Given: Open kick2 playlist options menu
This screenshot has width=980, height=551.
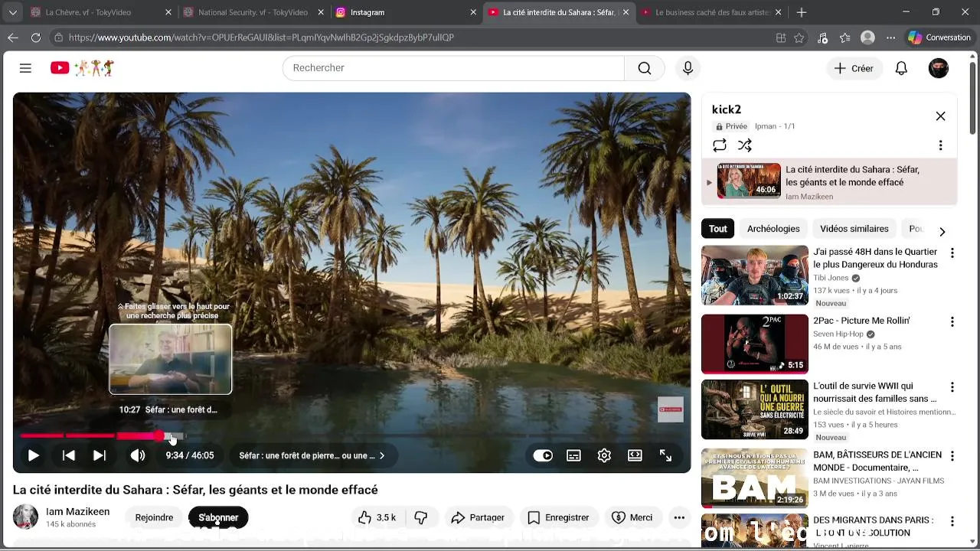Looking at the screenshot, I should point(940,145).
